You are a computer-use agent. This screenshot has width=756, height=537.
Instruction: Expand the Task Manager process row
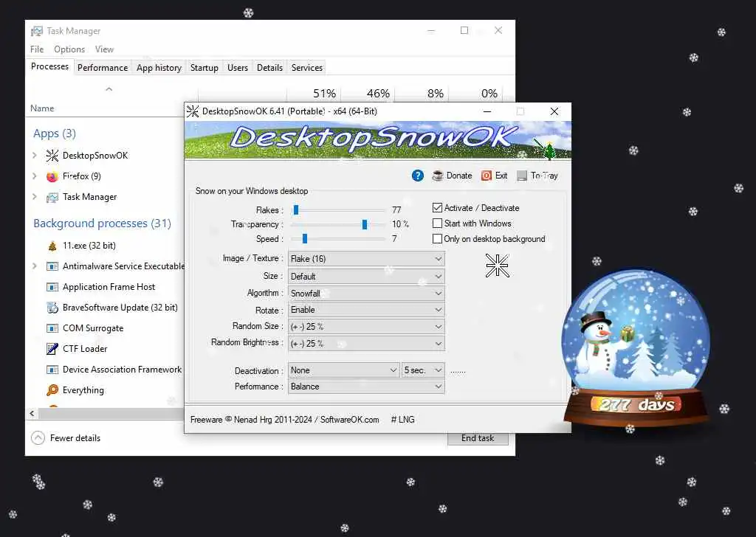pyautogui.click(x=34, y=197)
